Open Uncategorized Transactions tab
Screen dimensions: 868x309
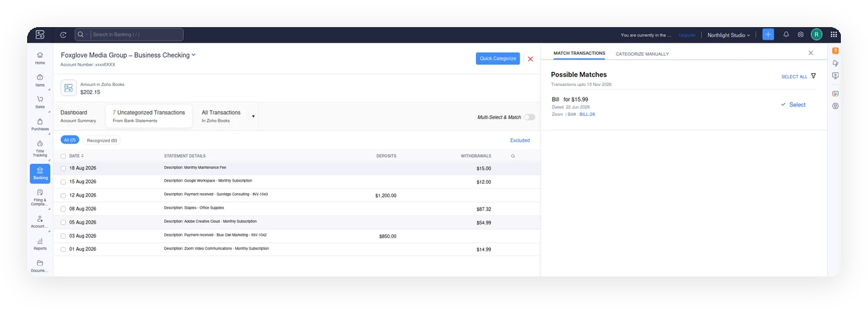click(149, 116)
